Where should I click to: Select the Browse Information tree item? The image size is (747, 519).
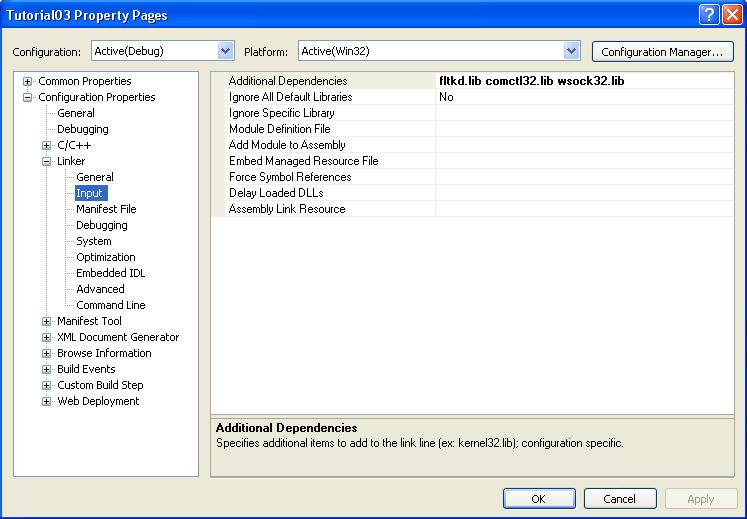pyautogui.click(x=104, y=353)
